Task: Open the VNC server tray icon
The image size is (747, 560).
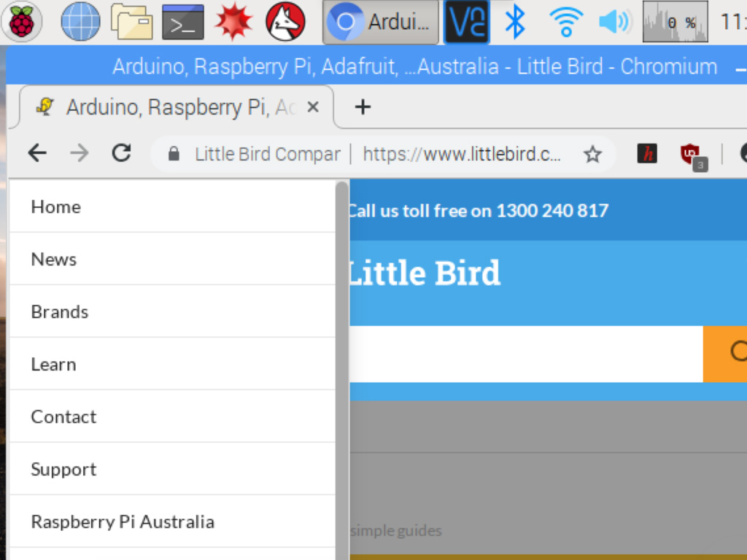Action: (x=467, y=22)
